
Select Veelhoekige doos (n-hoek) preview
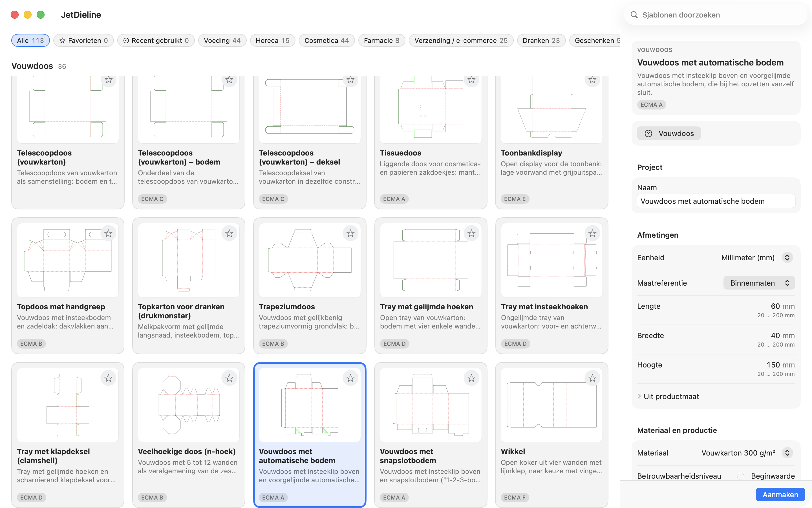[189, 405]
